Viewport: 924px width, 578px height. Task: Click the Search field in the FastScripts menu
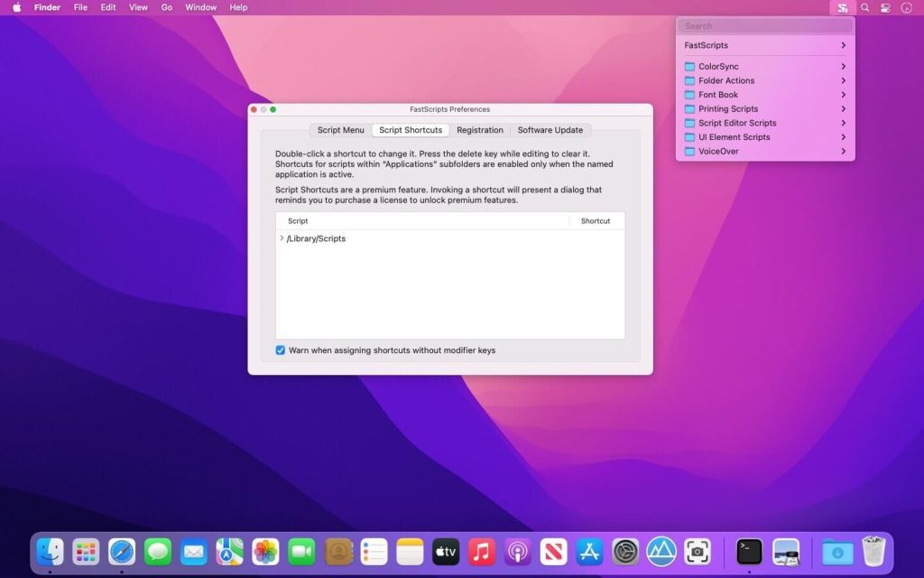pos(764,25)
